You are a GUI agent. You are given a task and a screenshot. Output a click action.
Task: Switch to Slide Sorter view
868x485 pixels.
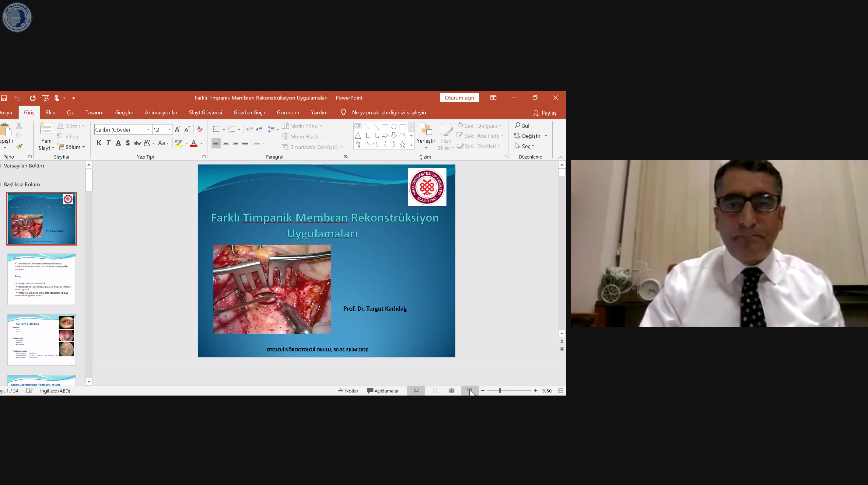(x=434, y=391)
